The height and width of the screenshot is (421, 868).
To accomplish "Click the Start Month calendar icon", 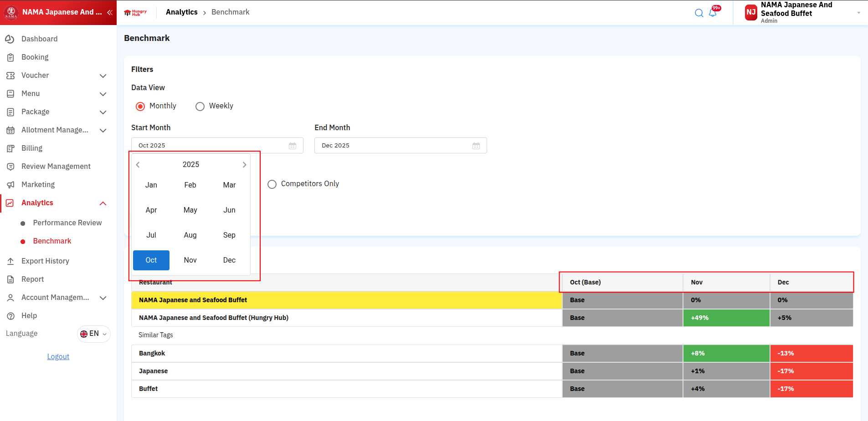I will 293,146.
